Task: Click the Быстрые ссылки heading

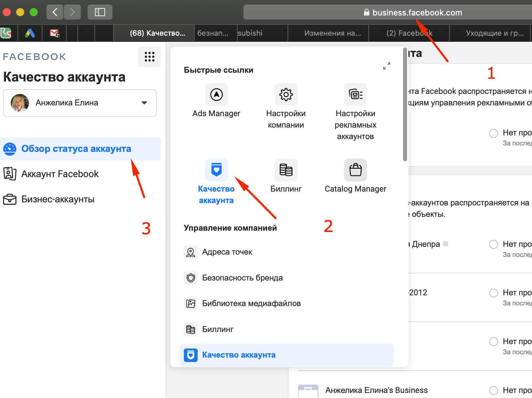Action: (219, 70)
